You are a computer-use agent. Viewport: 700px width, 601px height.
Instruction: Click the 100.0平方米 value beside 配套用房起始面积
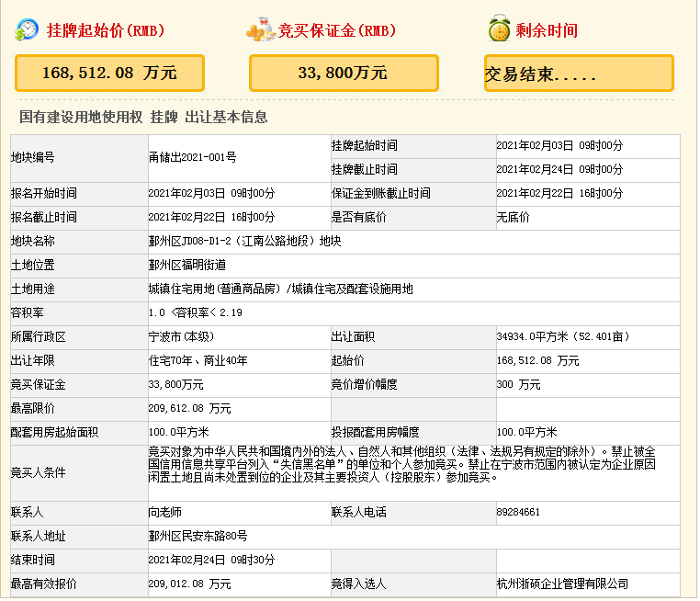[178, 432]
